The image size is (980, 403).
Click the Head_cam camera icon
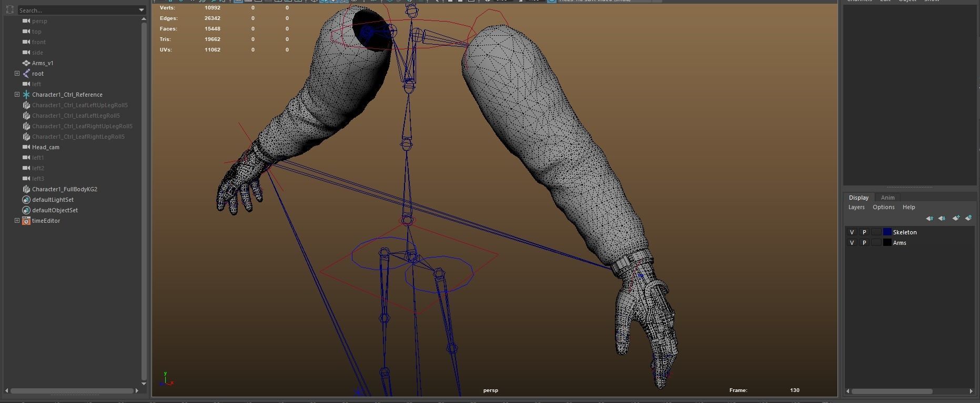26,147
